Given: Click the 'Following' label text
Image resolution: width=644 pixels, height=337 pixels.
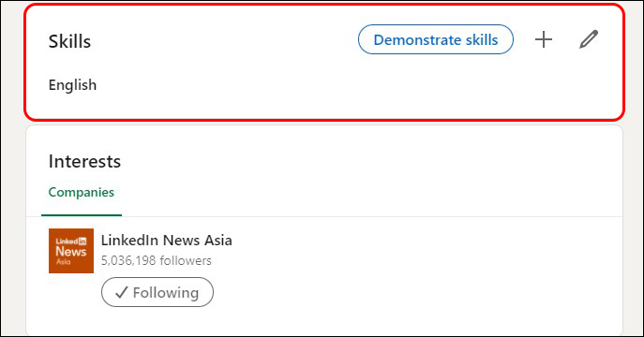Looking at the screenshot, I should (166, 293).
